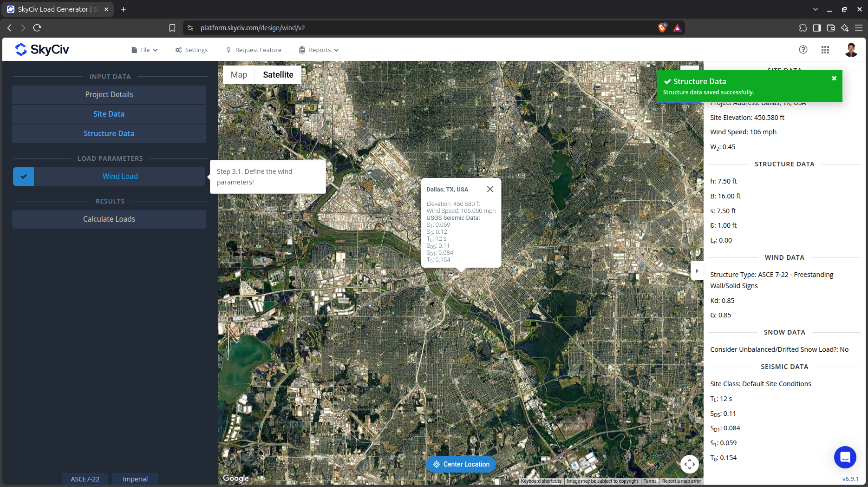This screenshot has width=868, height=487.
Task: Open the chat support bubble
Action: 845,457
